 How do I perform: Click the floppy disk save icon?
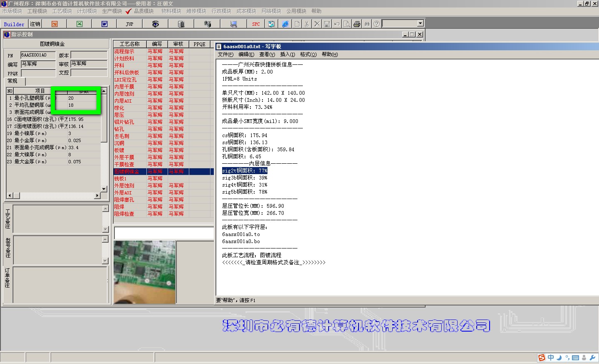click(327, 24)
